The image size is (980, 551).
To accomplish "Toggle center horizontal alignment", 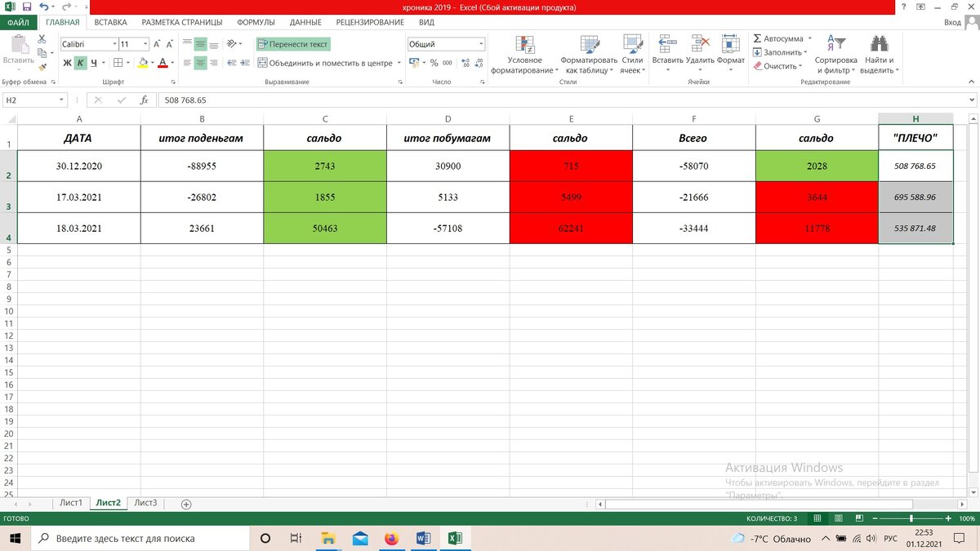I will click(200, 63).
